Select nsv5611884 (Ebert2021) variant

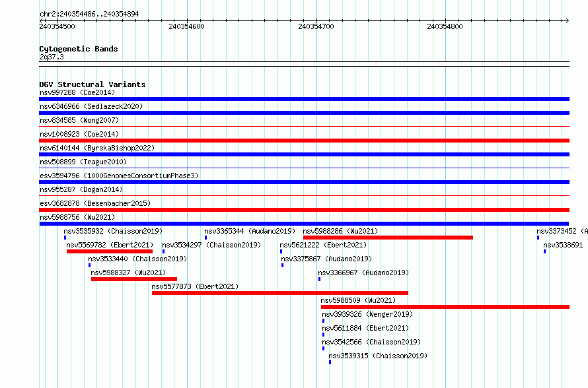pyautogui.click(x=365, y=328)
